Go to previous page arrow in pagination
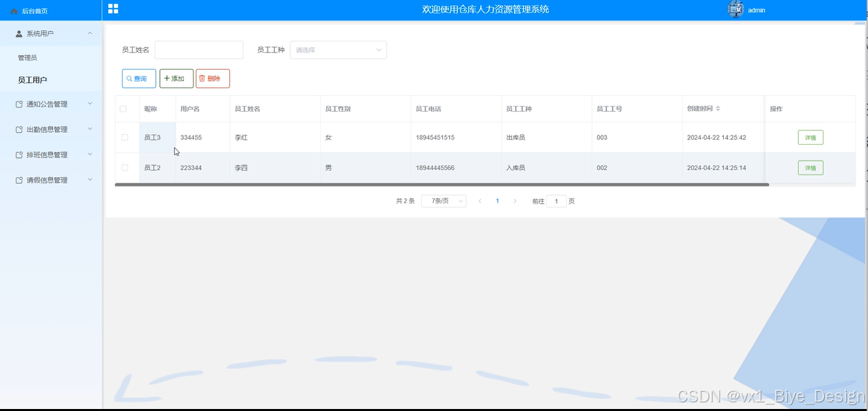Viewport: 868px width, 411px height. coord(480,201)
